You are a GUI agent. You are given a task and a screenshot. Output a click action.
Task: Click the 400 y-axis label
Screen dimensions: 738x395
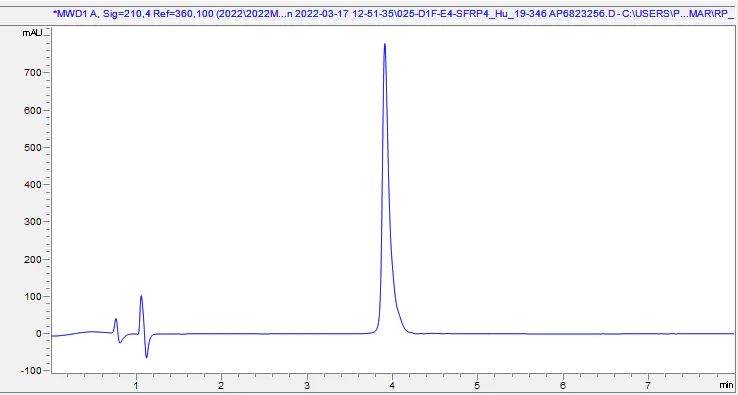click(x=33, y=185)
